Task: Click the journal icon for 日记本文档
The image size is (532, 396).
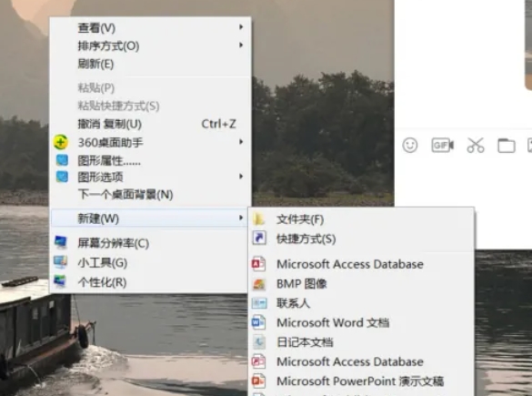Action: coord(259,342)
